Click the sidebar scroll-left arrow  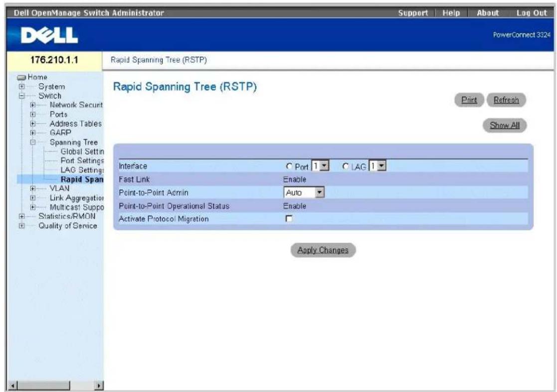tap(12, 386)
